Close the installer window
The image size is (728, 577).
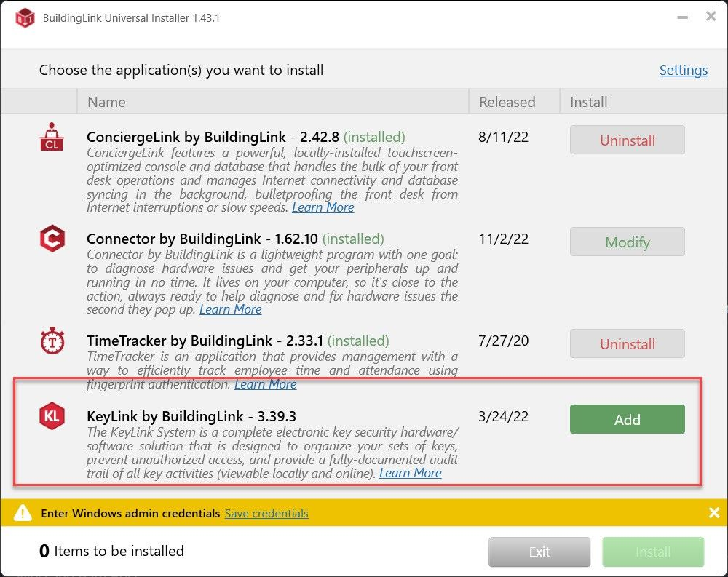click(711, 16)
